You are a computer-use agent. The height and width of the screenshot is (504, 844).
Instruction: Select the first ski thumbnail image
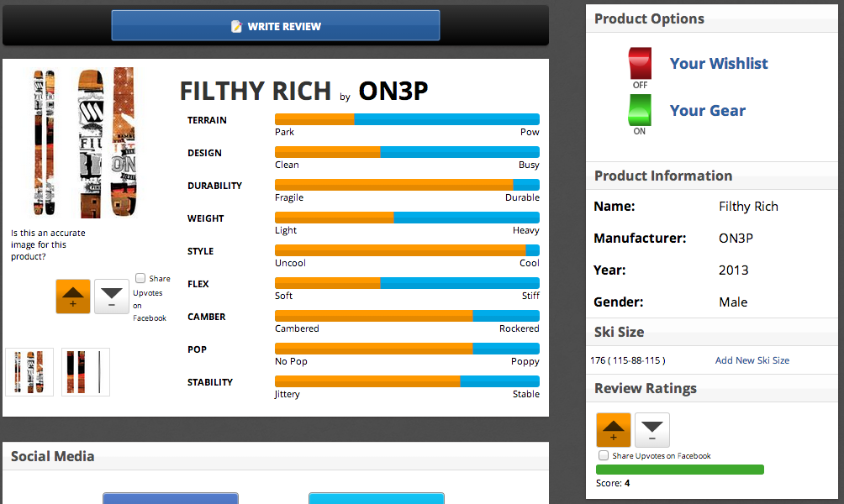pos(29,372)
